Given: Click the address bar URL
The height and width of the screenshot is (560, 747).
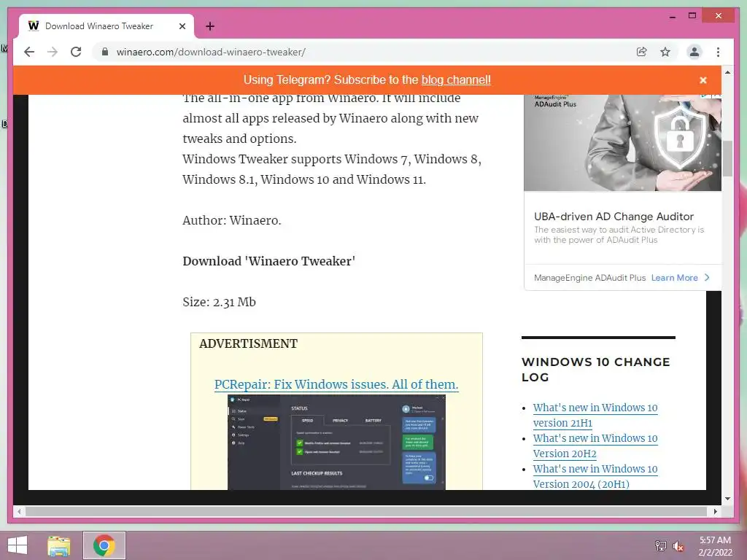Looking at the screenshot, I should pyautogui.click(x=211, y=52).
